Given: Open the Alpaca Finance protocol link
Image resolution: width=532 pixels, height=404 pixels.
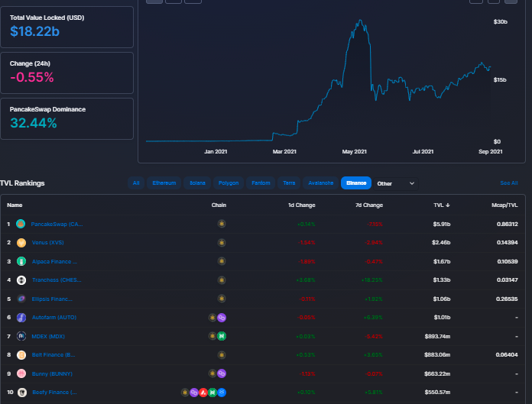Looking at the screenshot, I should [x=54, y=261].
